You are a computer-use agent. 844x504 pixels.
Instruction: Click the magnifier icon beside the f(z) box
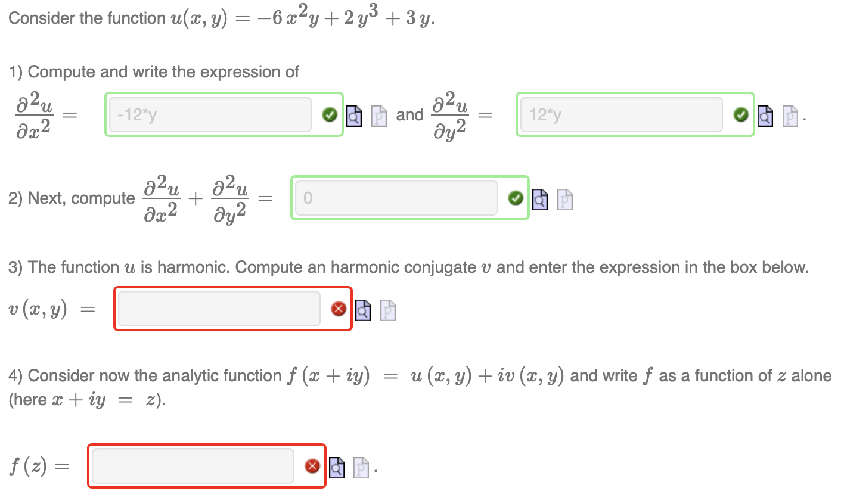(337, 466)
